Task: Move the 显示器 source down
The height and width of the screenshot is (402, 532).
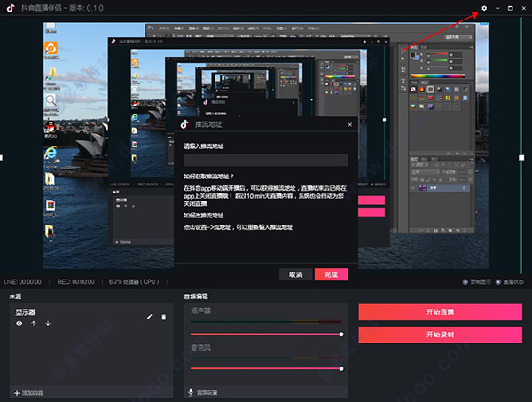Action: pyautogui.click(x=48, y=323)
